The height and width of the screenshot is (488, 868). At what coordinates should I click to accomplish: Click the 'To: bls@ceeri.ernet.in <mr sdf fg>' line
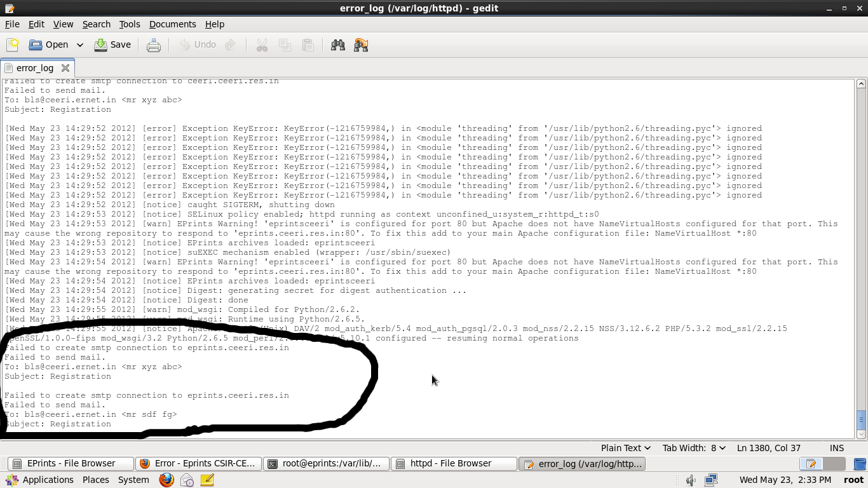pos(91,414)
